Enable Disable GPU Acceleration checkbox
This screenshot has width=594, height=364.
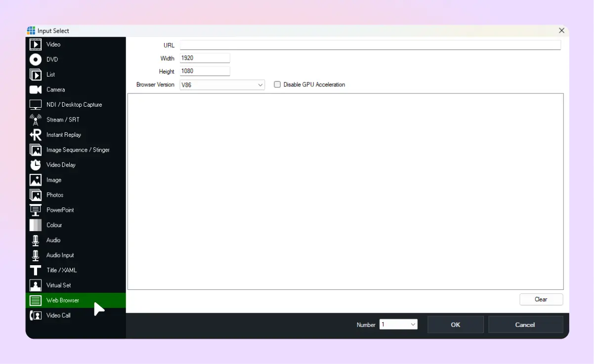(277, 84)
